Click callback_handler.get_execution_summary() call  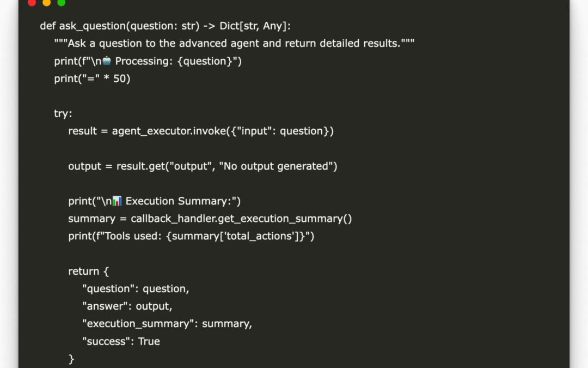point(241,219)
